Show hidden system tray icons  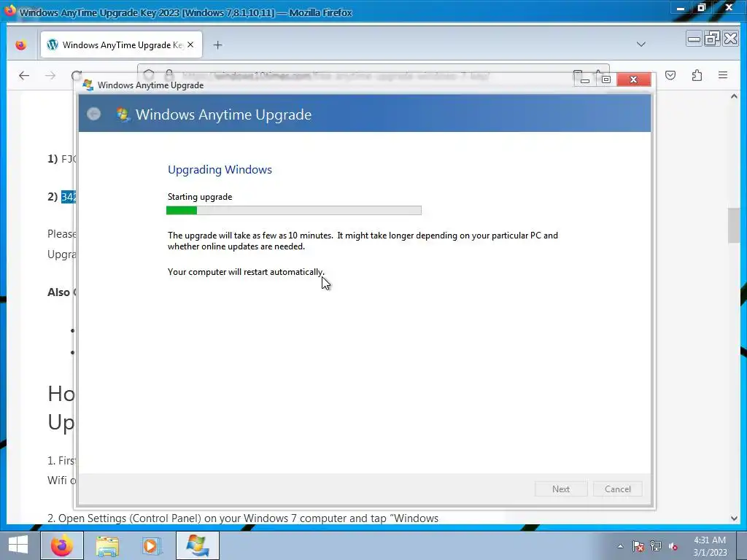620,546
